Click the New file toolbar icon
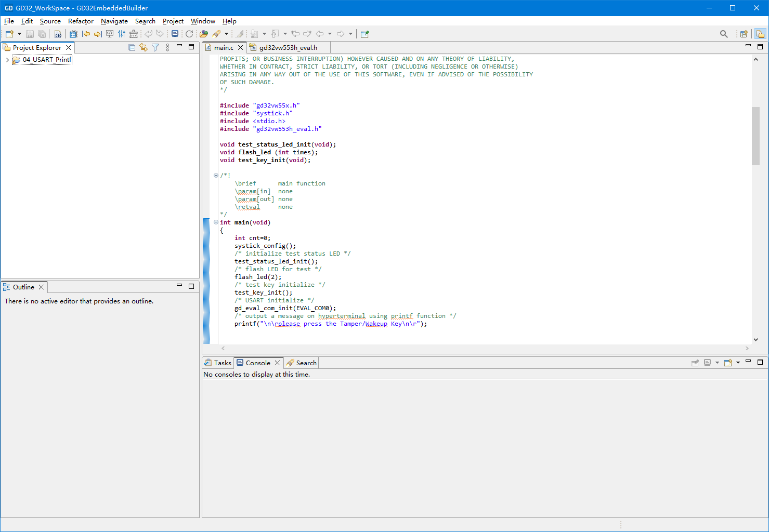The image size is (769, 532). click(x=9, y=34)
